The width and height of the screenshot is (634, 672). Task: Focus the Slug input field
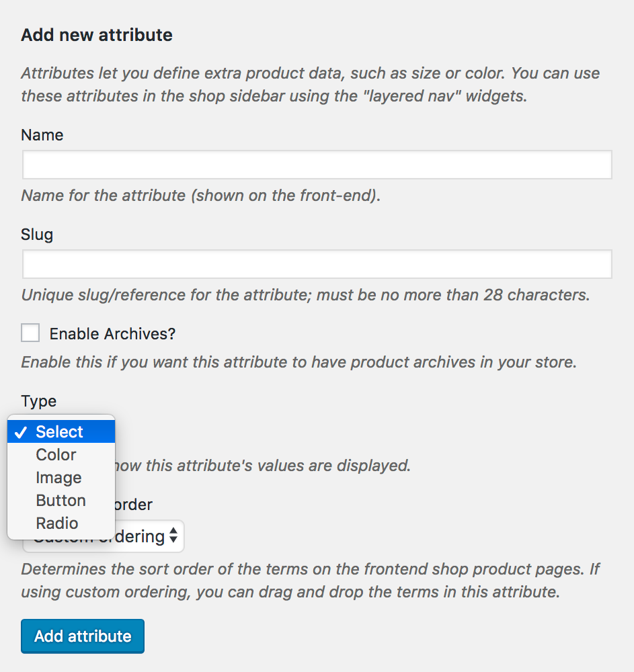coord(317,264)
